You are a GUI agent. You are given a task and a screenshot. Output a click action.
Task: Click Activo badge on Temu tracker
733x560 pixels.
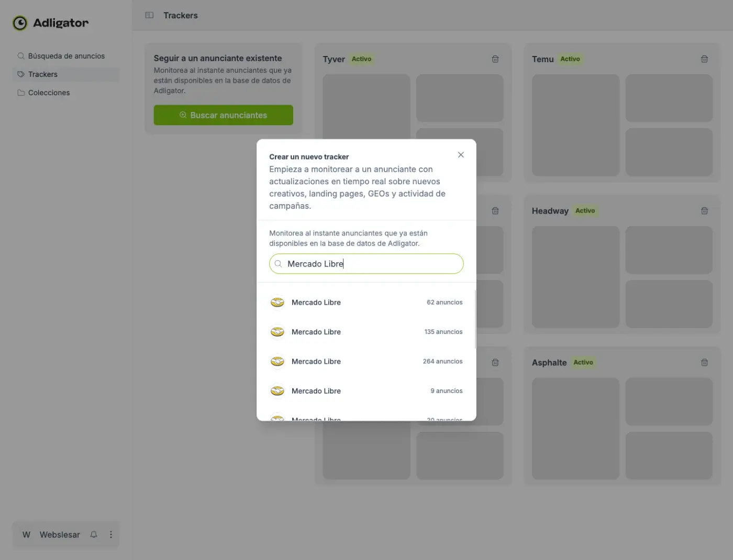pyautogui.click(x=570, y=59)
